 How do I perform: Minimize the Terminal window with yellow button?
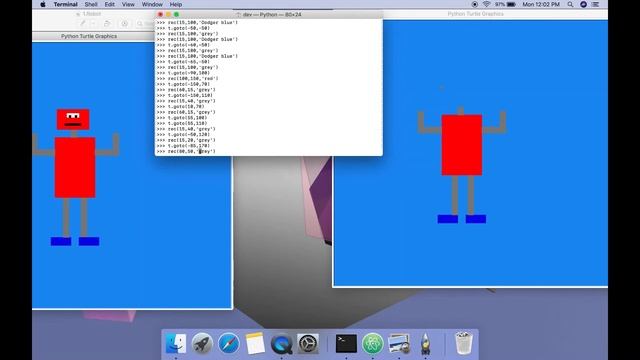pyautogui.click(x=169, y=14)
